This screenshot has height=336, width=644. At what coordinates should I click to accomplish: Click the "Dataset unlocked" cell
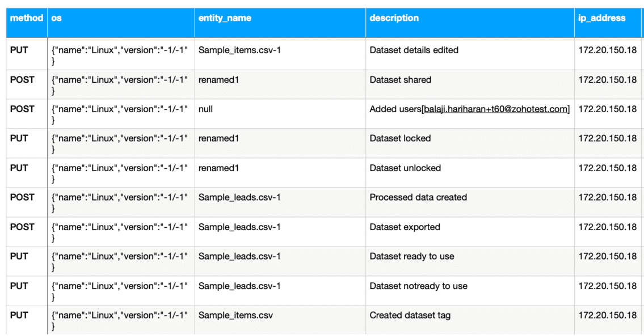[405, 168]
